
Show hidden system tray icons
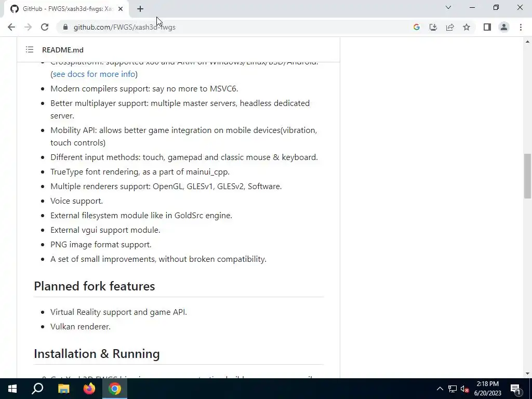pos(440,389)
